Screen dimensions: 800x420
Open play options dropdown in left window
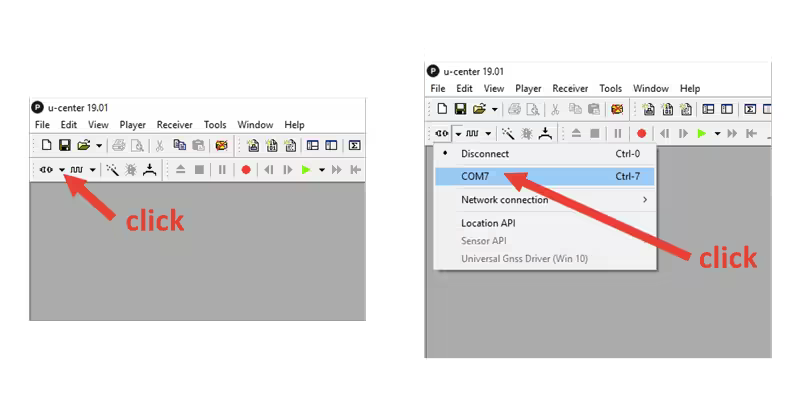coord(322,170)
